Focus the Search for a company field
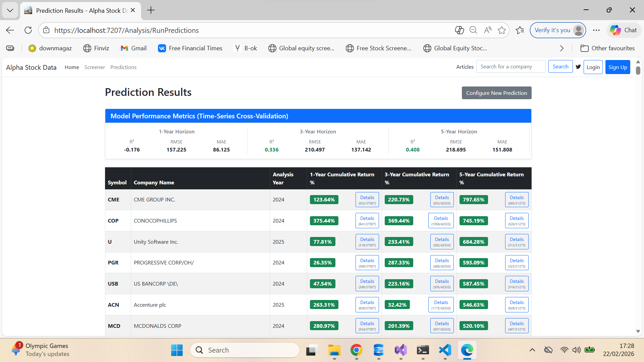 511,67
